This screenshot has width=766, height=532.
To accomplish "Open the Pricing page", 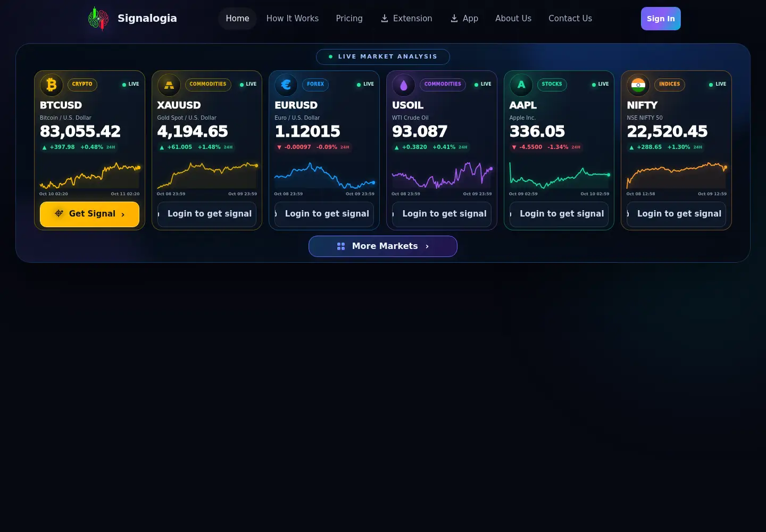I will coord(349,19).
